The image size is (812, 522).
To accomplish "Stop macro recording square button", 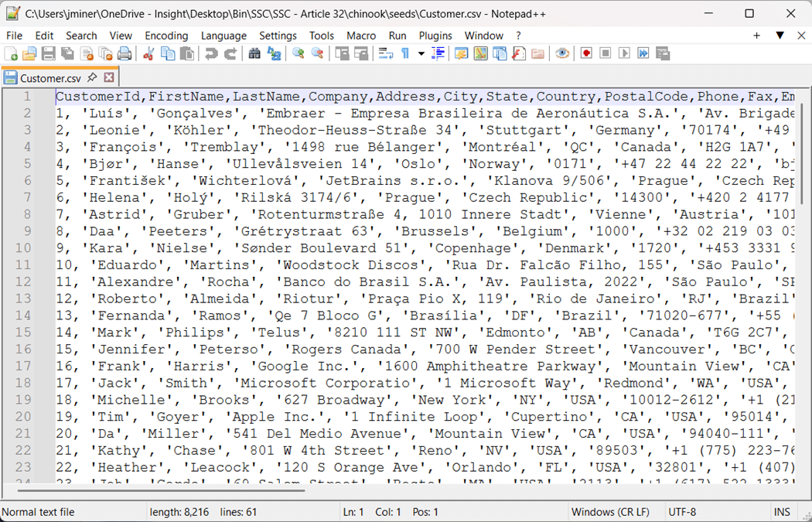I will coord(606,53).
